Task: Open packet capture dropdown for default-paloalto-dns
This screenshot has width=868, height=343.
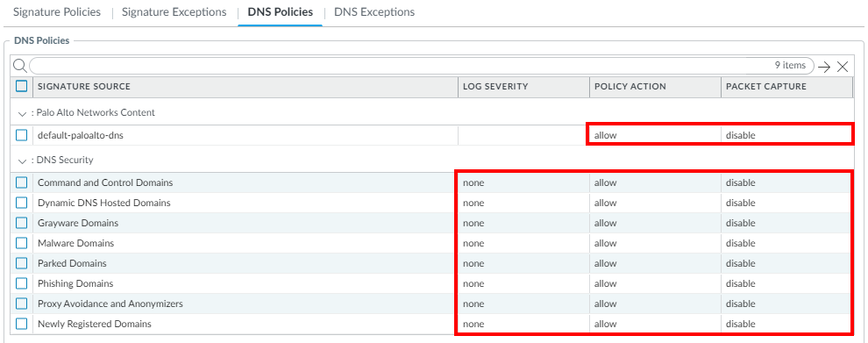Action: pyautogui.click(x=786, y=135)
